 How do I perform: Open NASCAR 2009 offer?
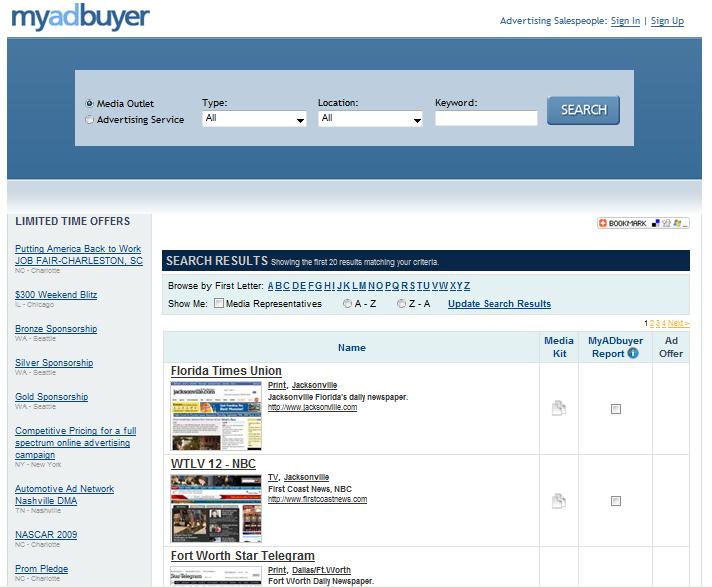pyautogui.click(x=46, y=535)
